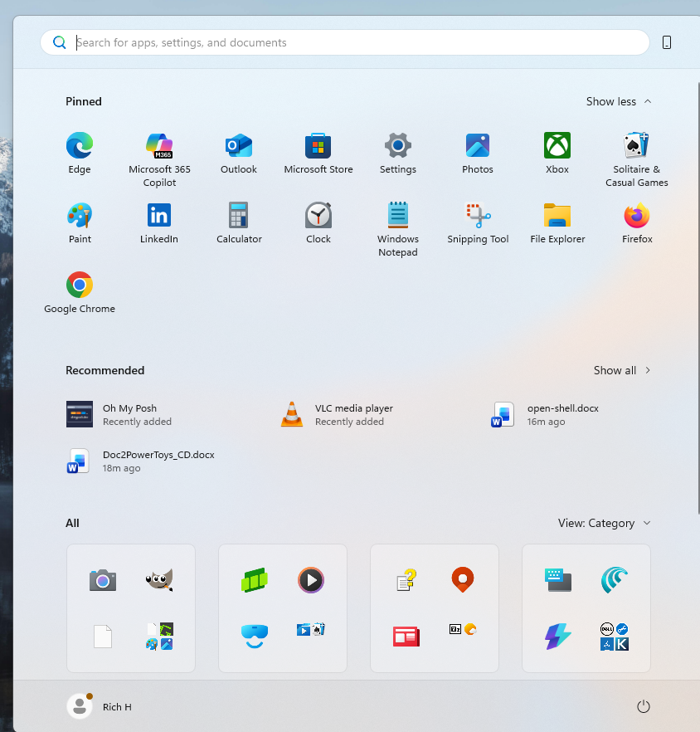Expand the small group with Solitaire in second category
The height and width of the screenshot is (732, 700).
[311, 630]
